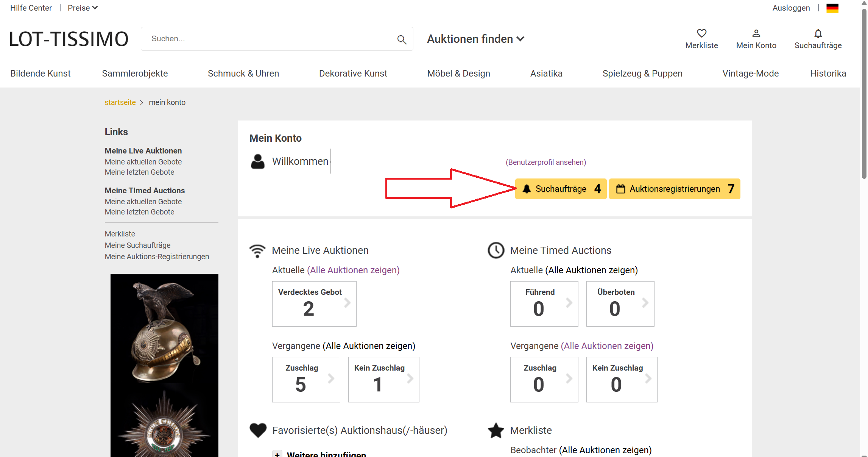The height and width of the screenshot is (457, 868).
Task: Open Meine aktuellen Gebote under Timed Auctions
Action: coord(143,202)
